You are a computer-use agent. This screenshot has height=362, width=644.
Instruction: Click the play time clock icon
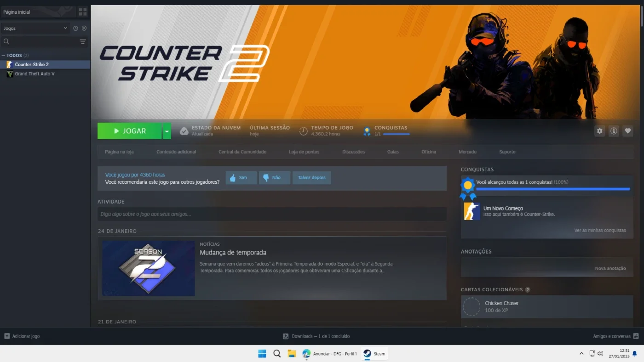[x=303, y=131]
